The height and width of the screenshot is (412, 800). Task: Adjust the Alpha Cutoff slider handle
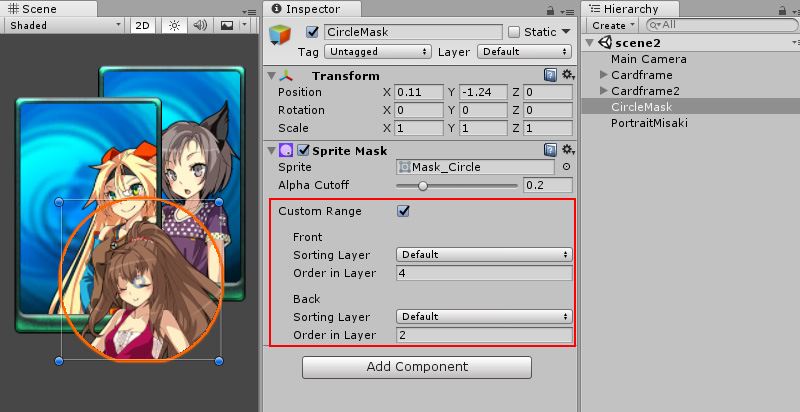tap(423, 186)
